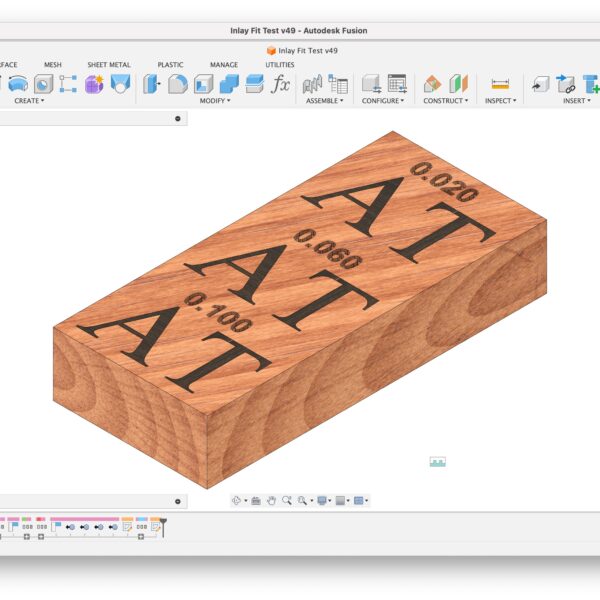600x600 pixels.
Task: Collapse the browser panel round button
Action: (178, 118)
